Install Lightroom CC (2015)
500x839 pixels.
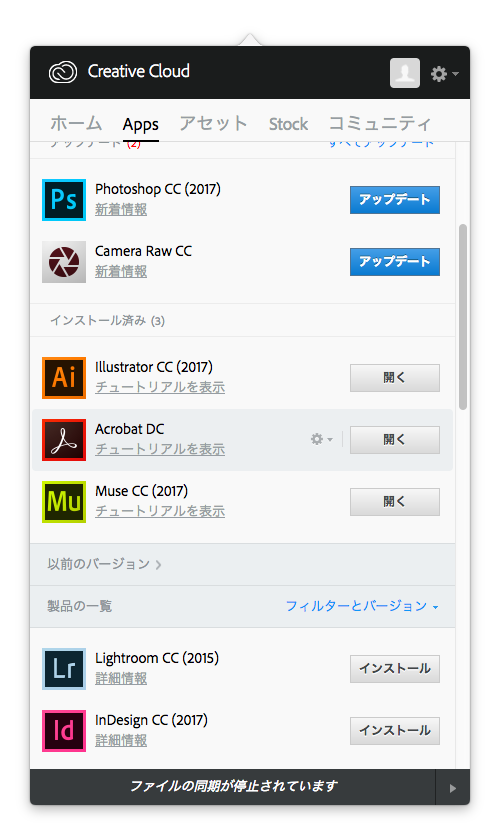click(x=395, y=669)
